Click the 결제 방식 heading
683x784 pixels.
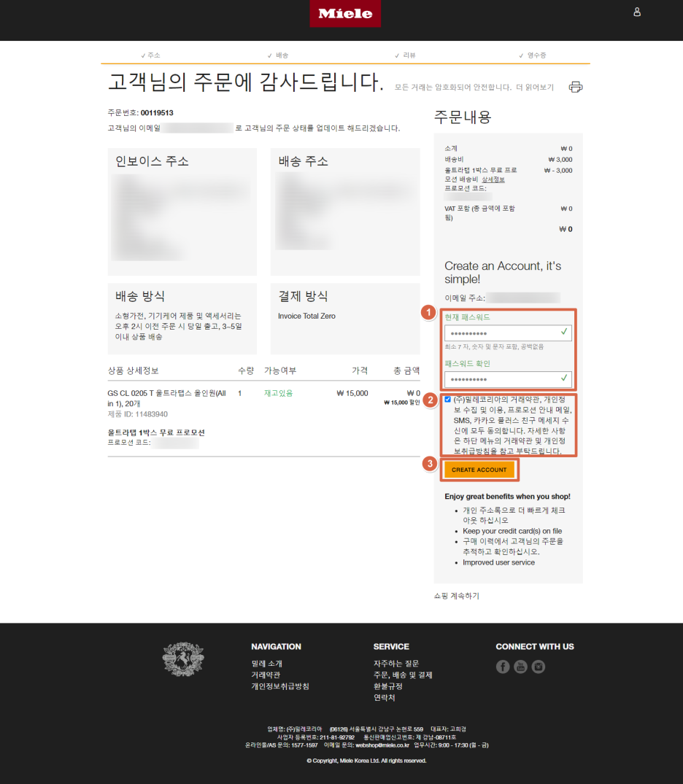303,296
